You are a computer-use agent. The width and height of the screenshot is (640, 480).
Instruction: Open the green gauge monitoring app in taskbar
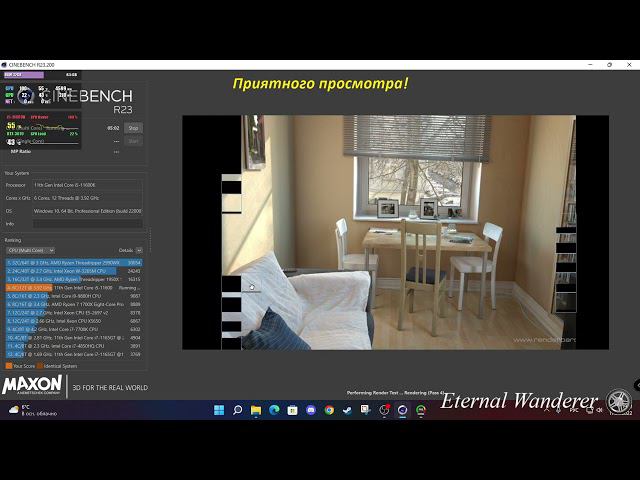[x=421, y=410]
